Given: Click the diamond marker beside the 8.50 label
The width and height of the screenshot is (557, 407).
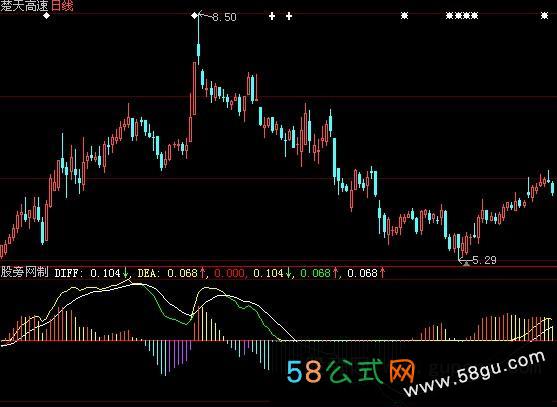Looking at the screenshot, I should [x=194, y=16].
